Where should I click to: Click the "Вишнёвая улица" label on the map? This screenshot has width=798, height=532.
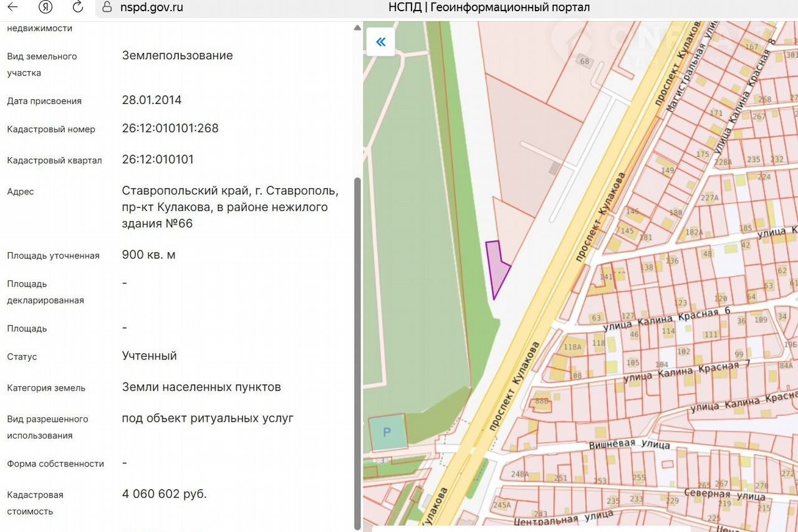pos(630,445)
